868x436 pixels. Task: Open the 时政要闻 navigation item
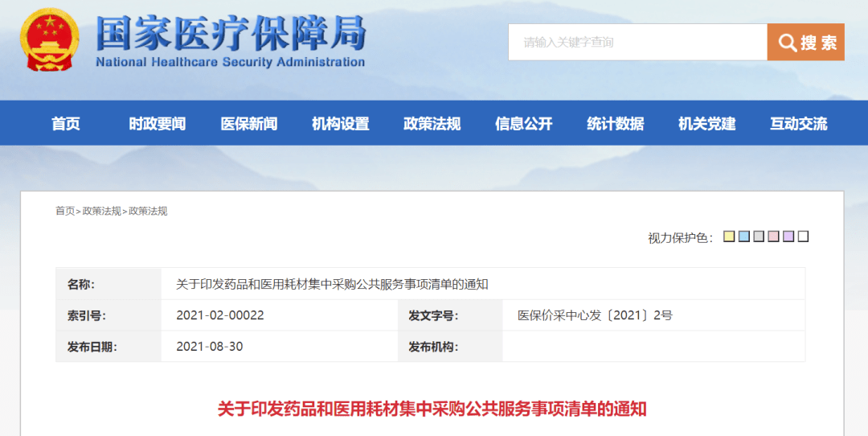[x=158, y=123]
